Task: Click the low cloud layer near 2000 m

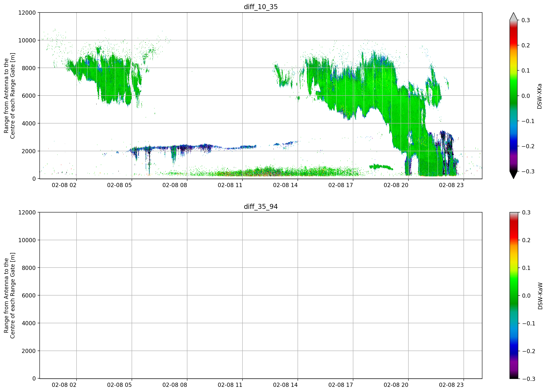Action: [x=193, y=147]
